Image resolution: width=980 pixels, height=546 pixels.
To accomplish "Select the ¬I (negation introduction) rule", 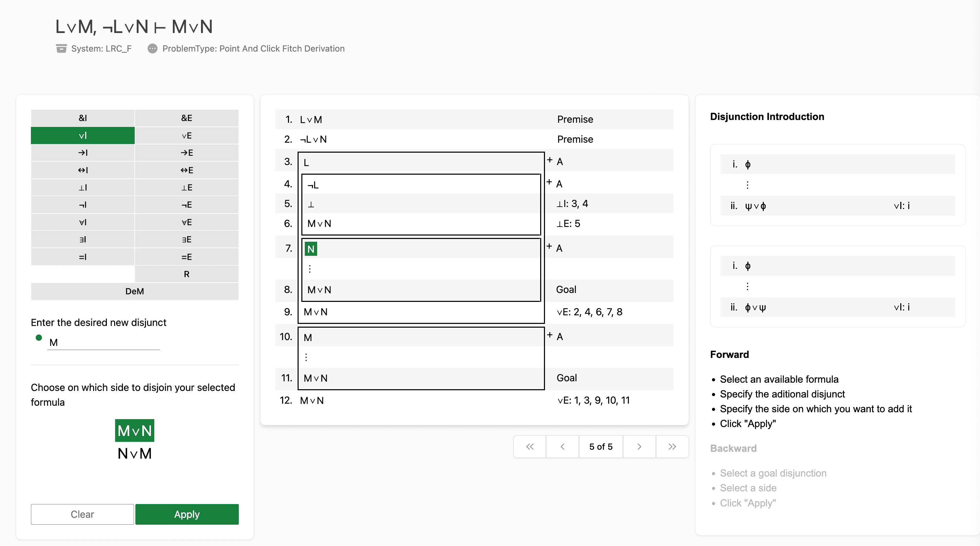I will click(x=82, y=205).
